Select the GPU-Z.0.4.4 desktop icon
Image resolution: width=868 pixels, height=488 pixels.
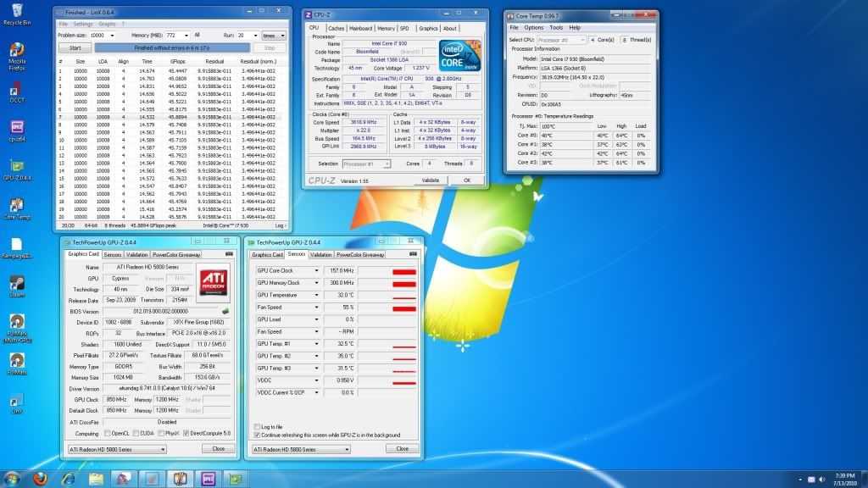(17, 170)
